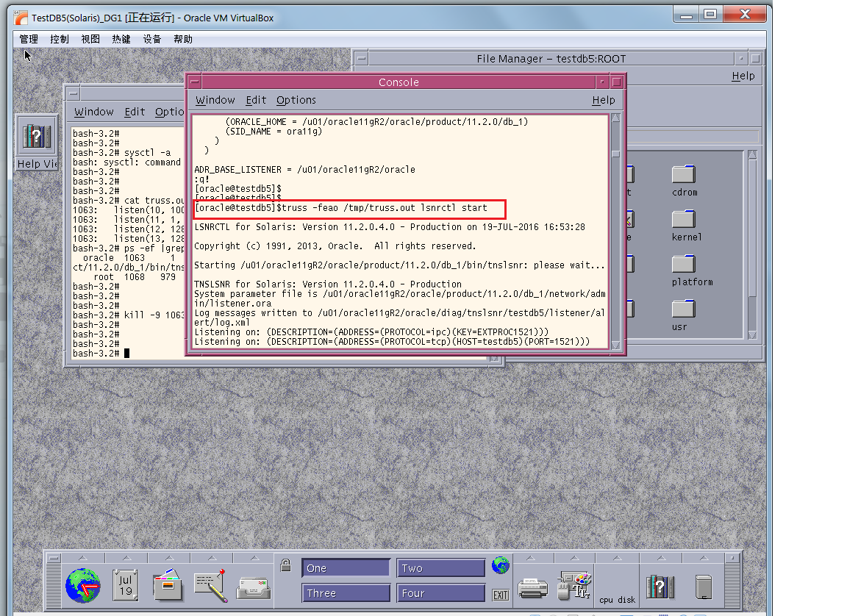Open the Jul 19 calendar icon
The width and height of the screenshot is (847, 616).
click(x=125, y=585)
